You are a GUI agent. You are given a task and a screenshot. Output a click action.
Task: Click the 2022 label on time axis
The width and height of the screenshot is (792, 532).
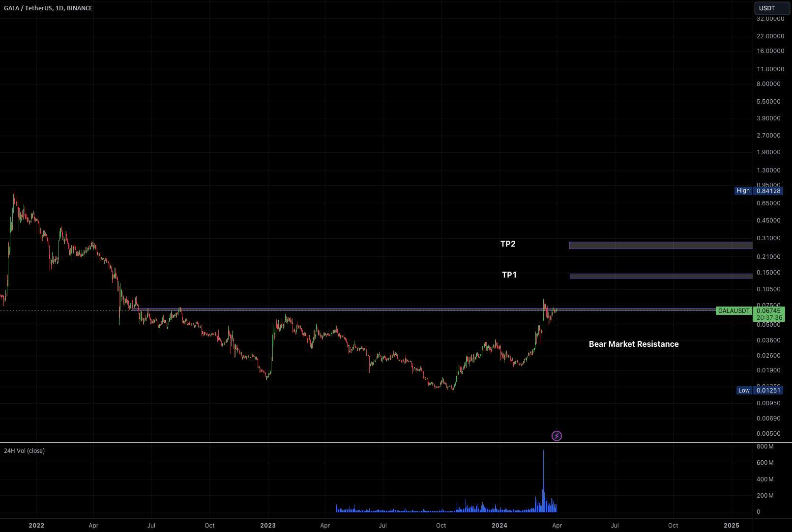click(x=36, y=525)
